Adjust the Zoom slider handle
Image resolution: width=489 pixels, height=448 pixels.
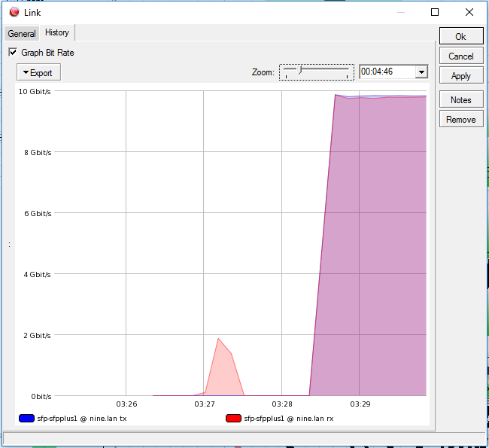(300, 70)
